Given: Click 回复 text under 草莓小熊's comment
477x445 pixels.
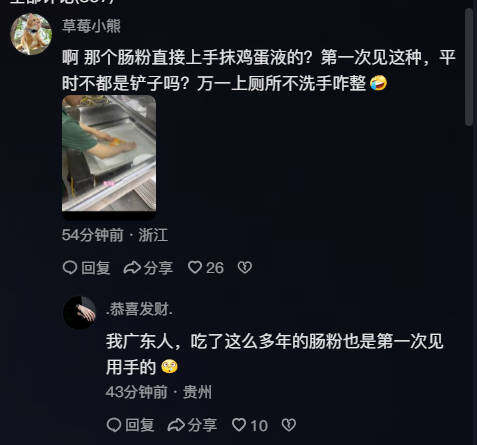Looking at the screenshot, I should (96, 268).
